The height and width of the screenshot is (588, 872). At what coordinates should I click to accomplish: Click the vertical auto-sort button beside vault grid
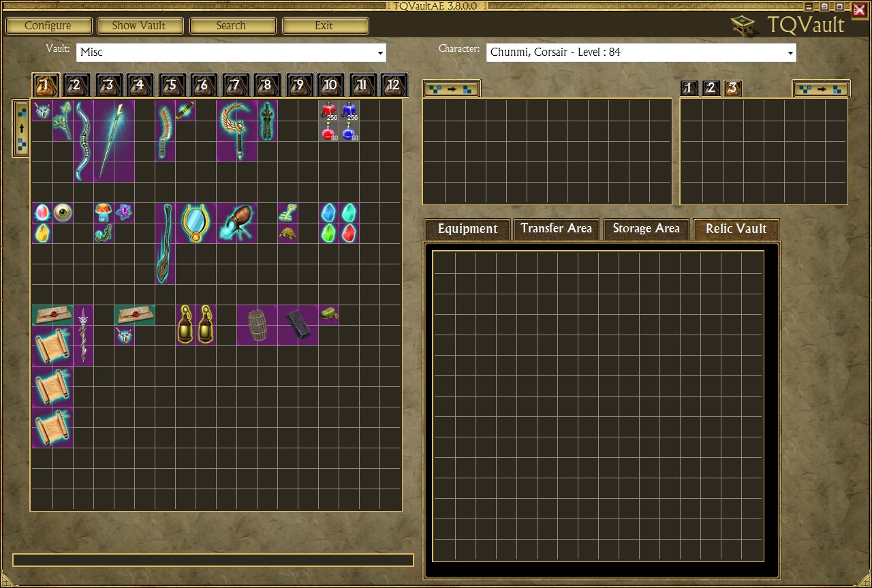(x=21, y=128)
